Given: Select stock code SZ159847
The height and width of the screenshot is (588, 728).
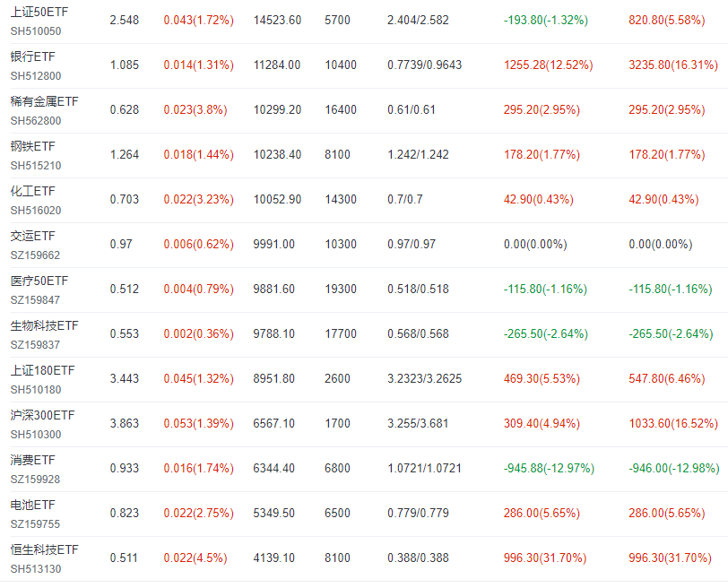Looking at the screenshot, I should coord(35,299).
